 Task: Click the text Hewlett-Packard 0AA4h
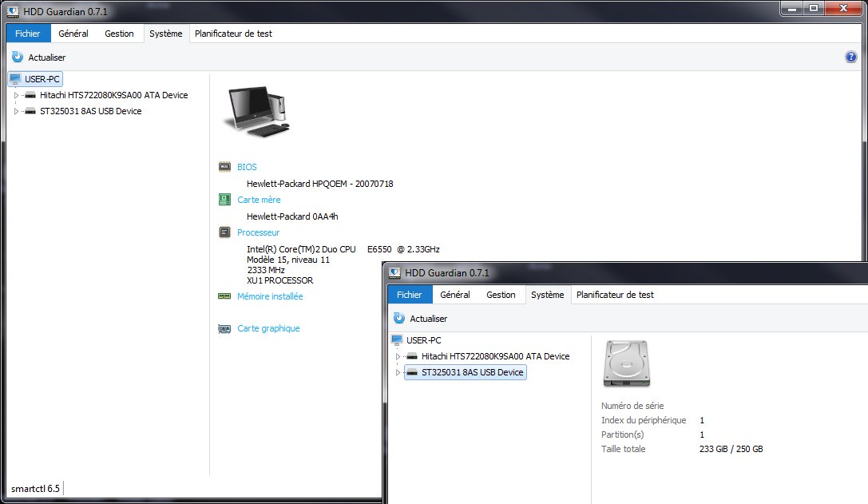(x=292, y=216)
